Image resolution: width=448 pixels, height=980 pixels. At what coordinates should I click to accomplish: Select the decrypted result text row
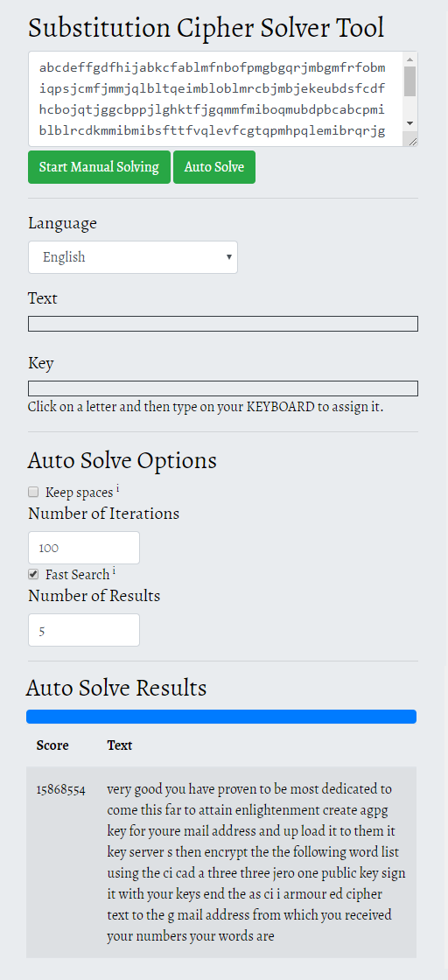point(221,863)
